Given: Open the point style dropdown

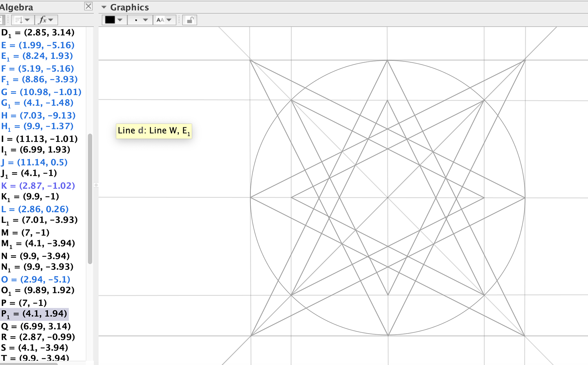Looking at the screenshot, I should tap(140, 20).
